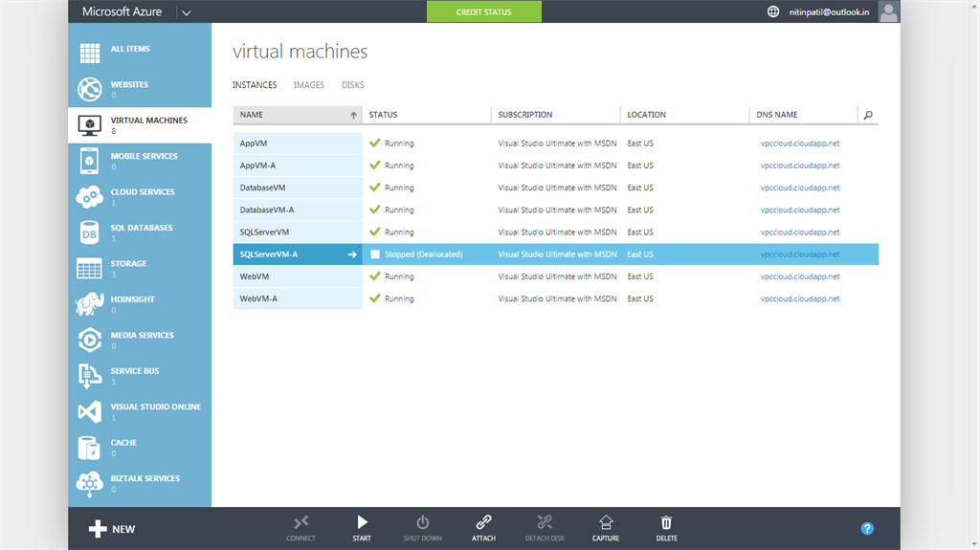Click the Capture icon in command bar
Image resolution: width=980 pixels, height=550 pixels.
pyautogui.click(x=605, y=522)
